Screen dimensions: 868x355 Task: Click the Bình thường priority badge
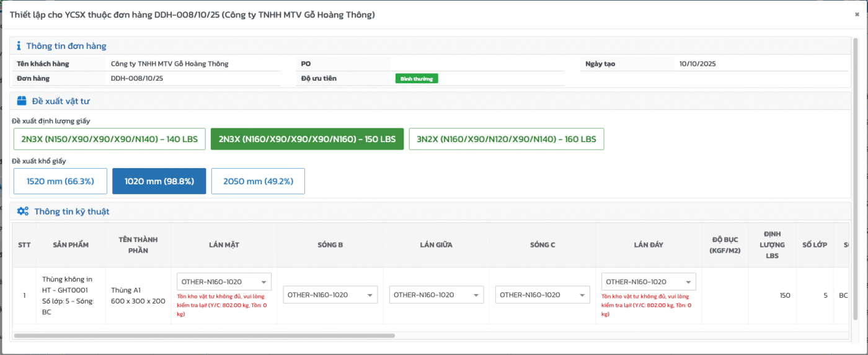pos(417,79)
